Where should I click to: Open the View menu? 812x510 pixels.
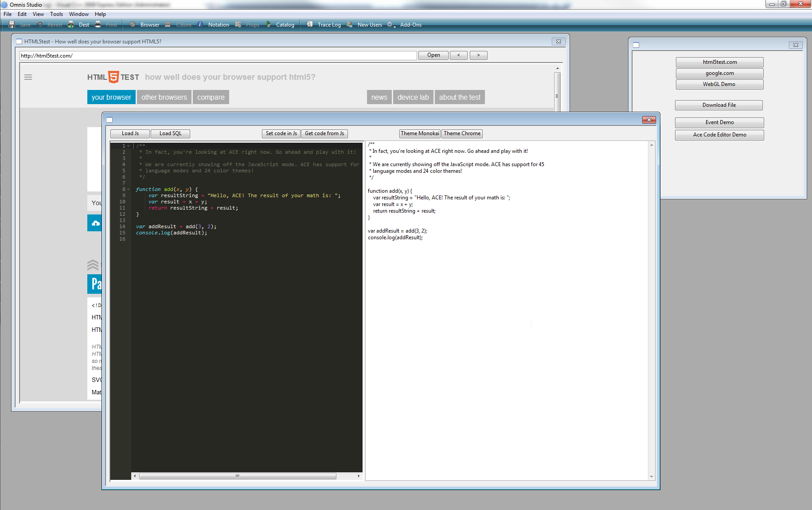point(38,14)
